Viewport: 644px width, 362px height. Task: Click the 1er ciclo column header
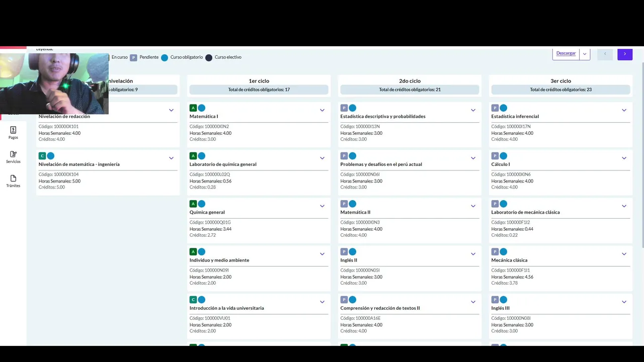(259, 81)
